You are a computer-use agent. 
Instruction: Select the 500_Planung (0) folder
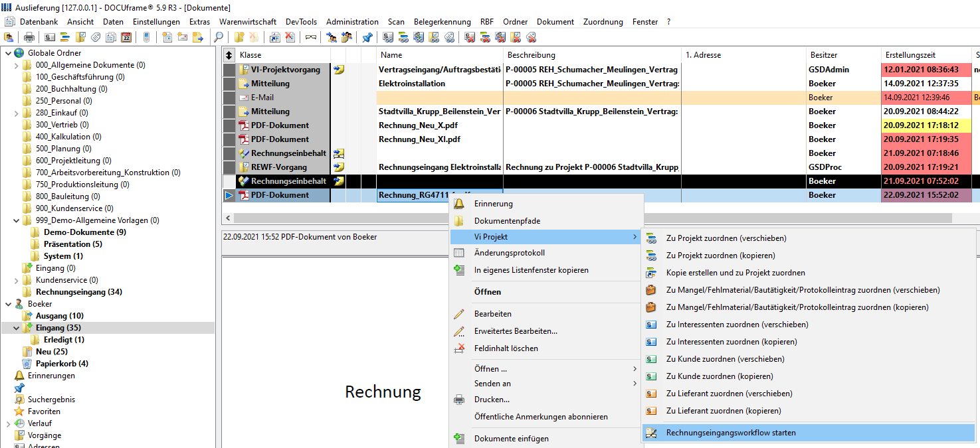[64, 149]
